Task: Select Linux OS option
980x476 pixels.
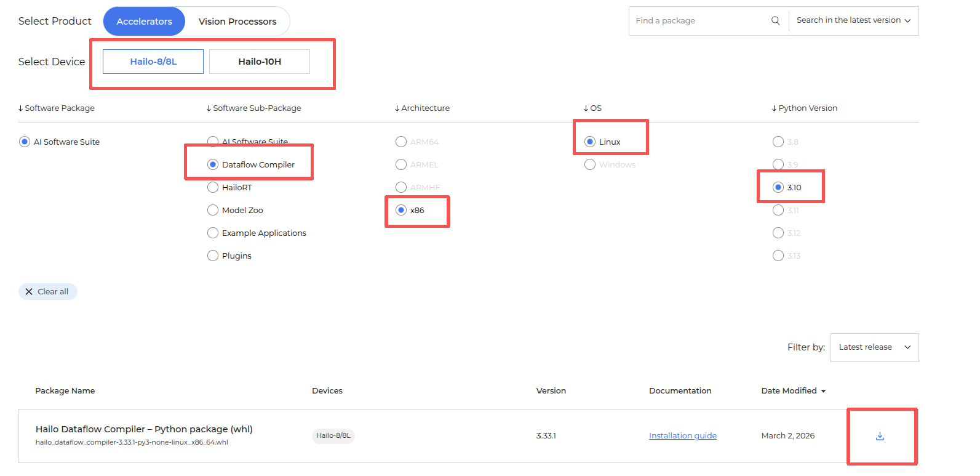Action: [x=590, y=142]
